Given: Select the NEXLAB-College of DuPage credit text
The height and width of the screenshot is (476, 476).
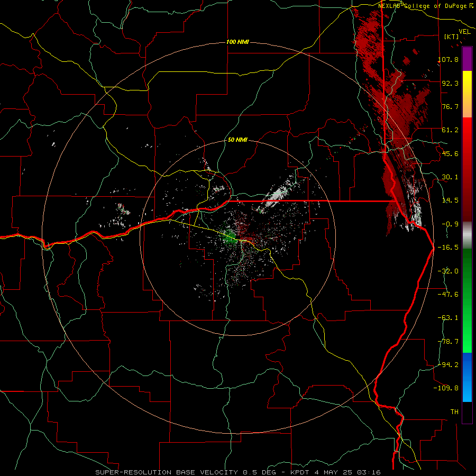Looking at the screenshot, I should 423,6.
